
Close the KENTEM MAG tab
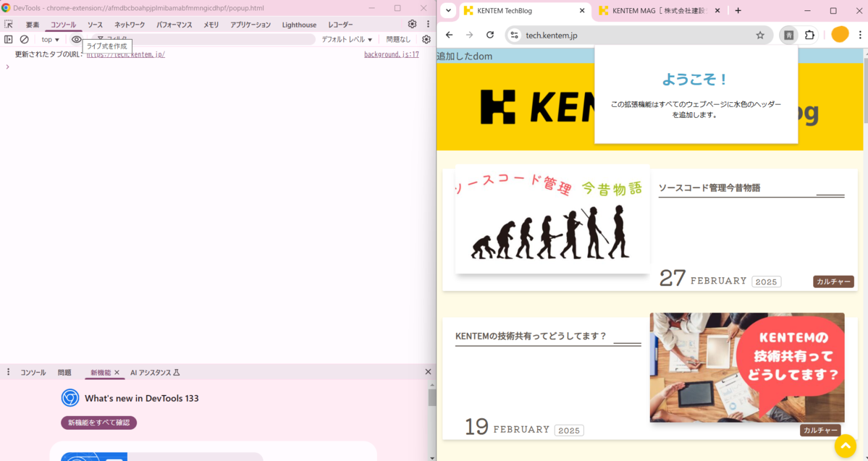(x=717, y=11)
